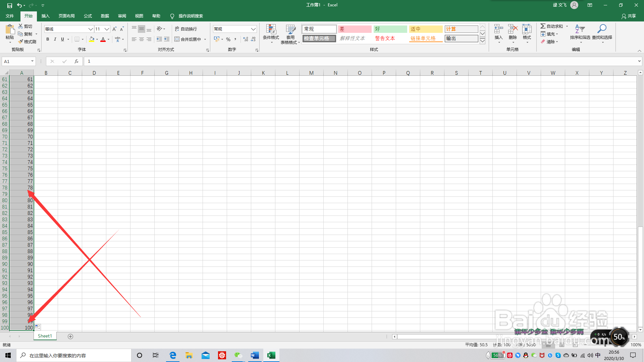The width and height of the screenshot is (644, 362).
Task: Click the Sort and Filter icon
Action: pyautogui.click(x=580, y=29)
